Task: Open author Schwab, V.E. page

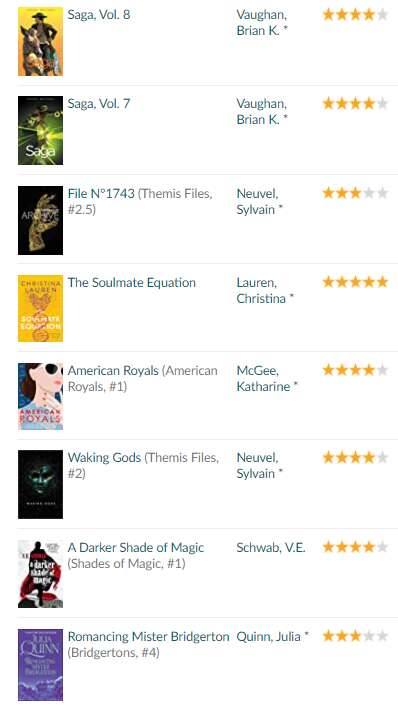Action: pos(271,548)
